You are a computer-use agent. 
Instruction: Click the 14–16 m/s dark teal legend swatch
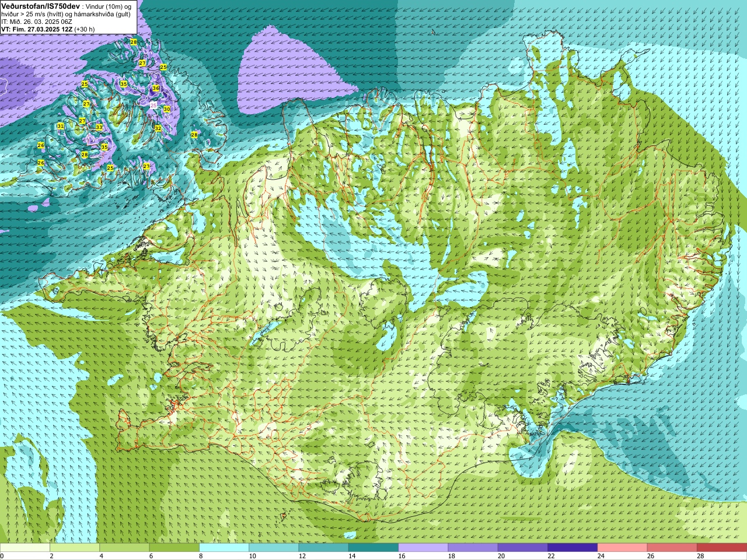point(373,547)
